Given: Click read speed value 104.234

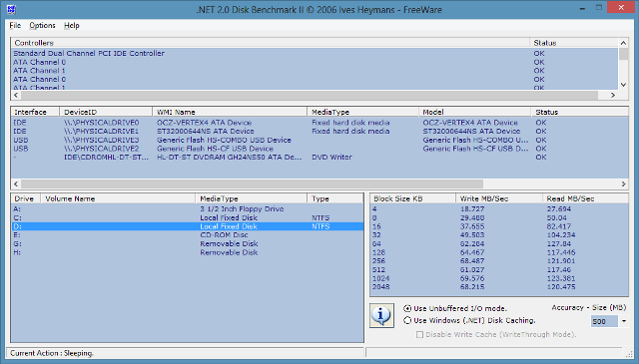Looking at the screenshot, I should 561,235.
